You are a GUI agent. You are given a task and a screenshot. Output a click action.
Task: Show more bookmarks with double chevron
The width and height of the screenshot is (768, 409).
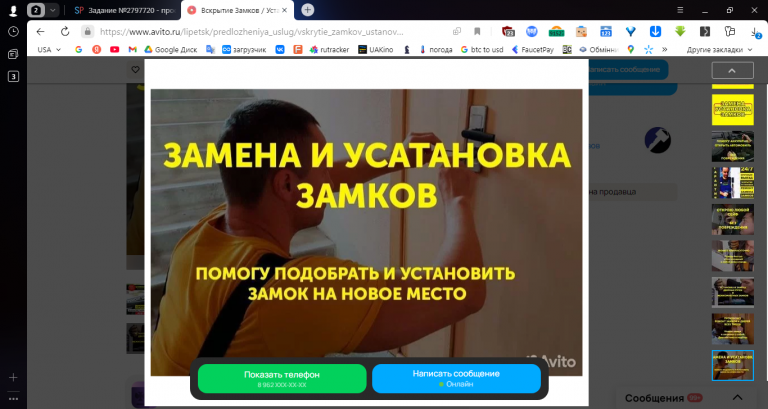665,49
